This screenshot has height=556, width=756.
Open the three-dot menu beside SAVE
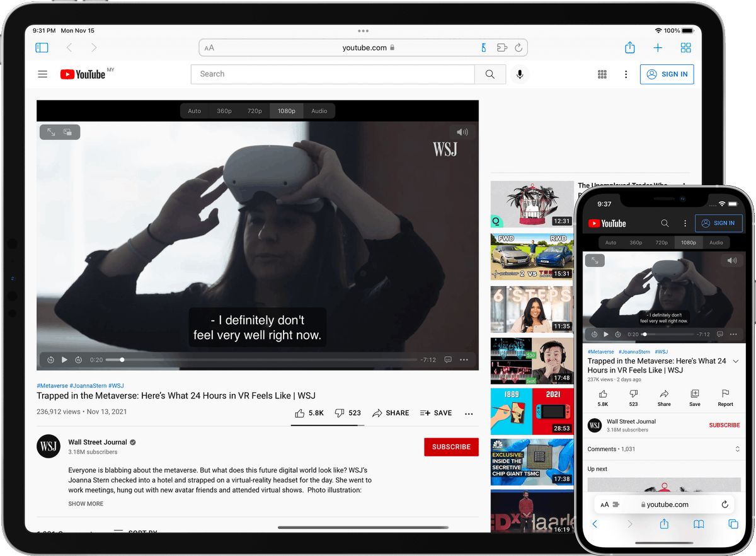(469, 414)
